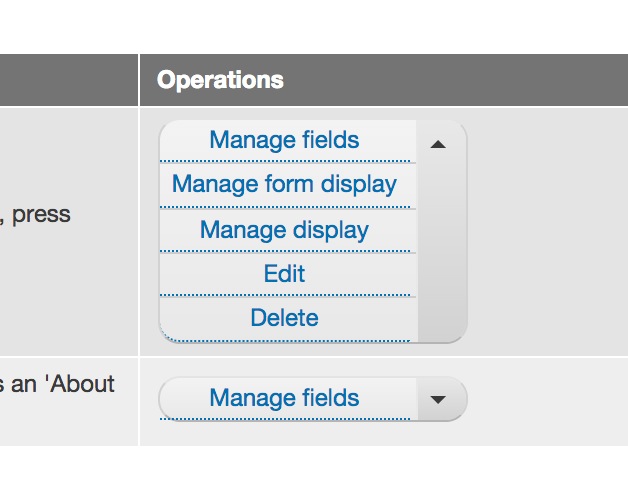The height and width of the screenshot is (482, 628).
Task: Click blank space right of the second row dropdown
Action: 546,400
